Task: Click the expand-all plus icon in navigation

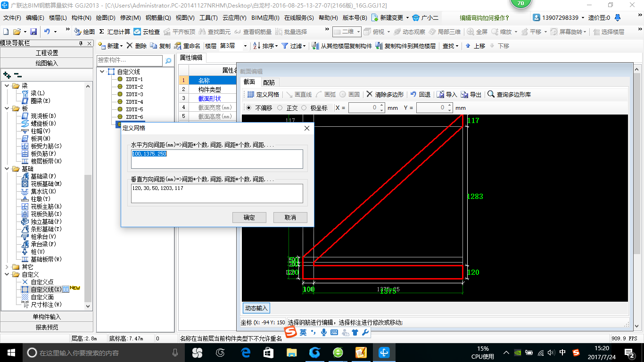Action: pos(7,74)
